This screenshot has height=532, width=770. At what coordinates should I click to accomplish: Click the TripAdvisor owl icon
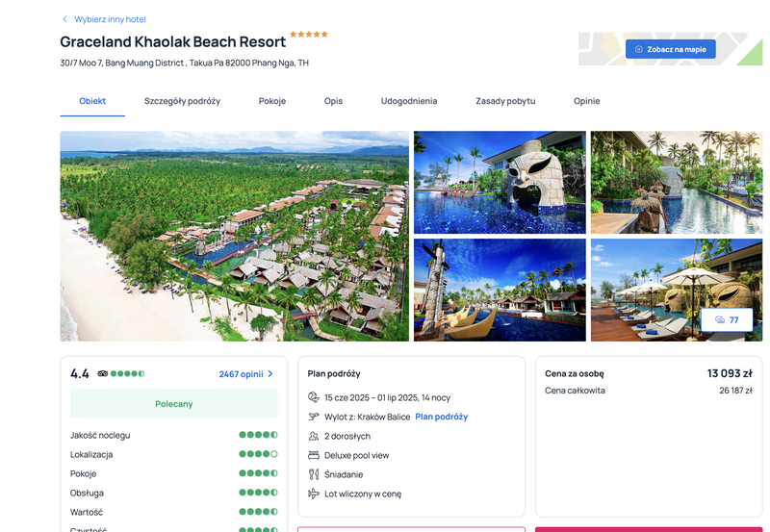[103, 373]
